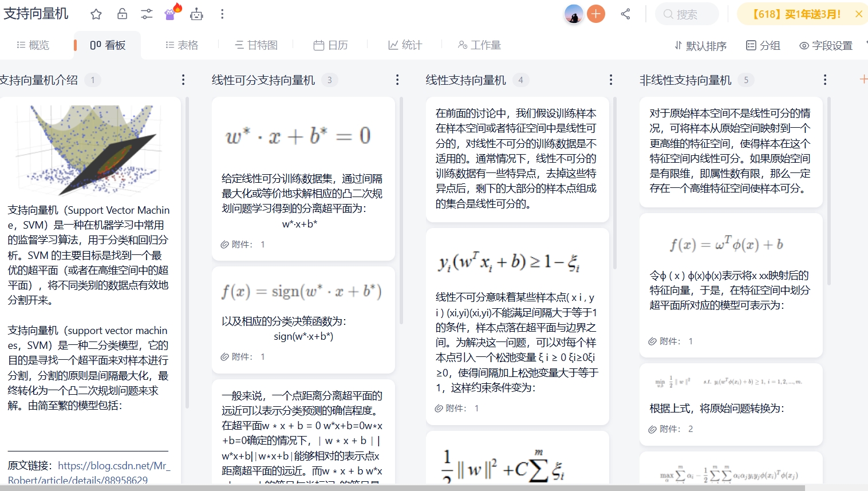Switch to the 表格 view tab

tap(182, 45)
